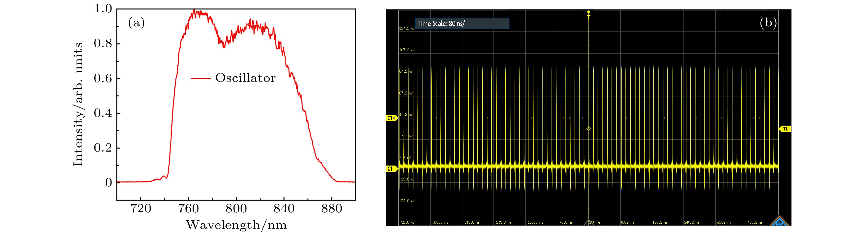Click the gray reference point triangle at bottom
This screenshot has height=235, width=868.
pos(588,223)
